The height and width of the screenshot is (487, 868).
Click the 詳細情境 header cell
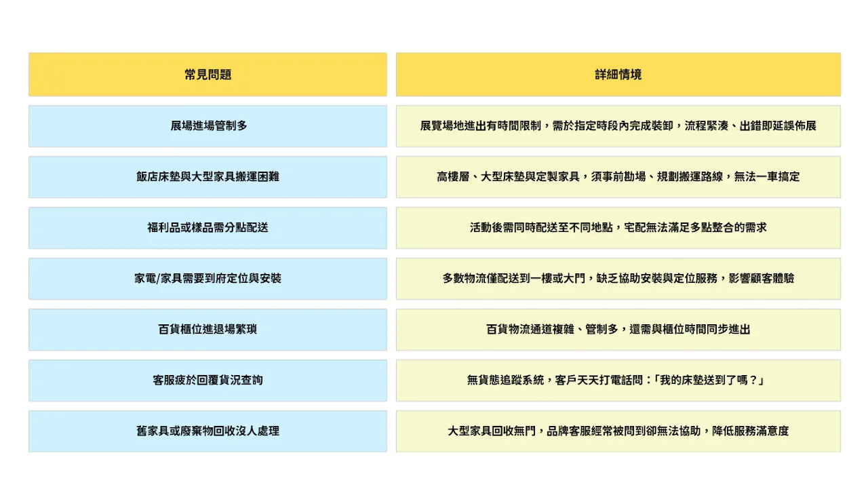coord(618,75)
